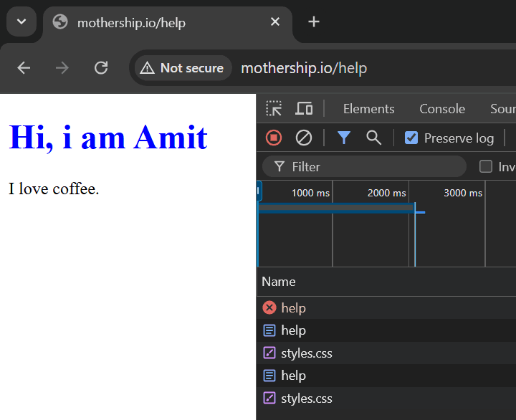Select the last styles.css request

click(x=386, y=398)
